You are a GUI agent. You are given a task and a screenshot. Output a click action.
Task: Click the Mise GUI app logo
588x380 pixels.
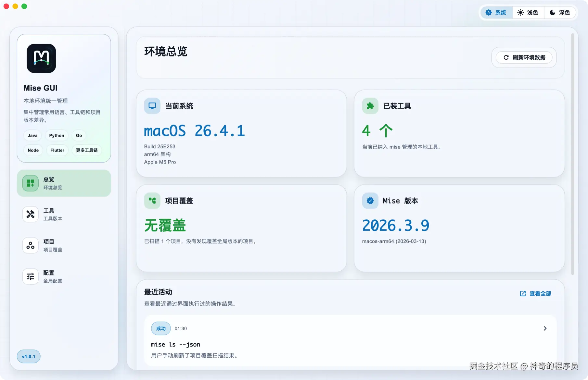41,58
